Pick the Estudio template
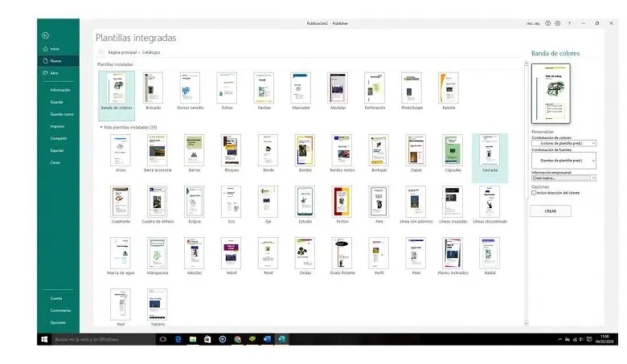Image resolution: width=627 pixels, height=364 pixels. 305,205
